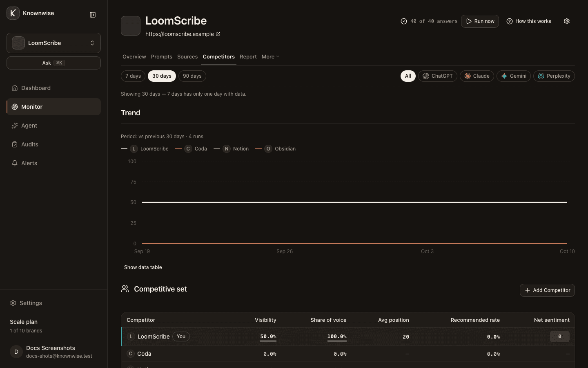Click the Run now button
This screenshot has height=368, width=588.
[480, 21]
